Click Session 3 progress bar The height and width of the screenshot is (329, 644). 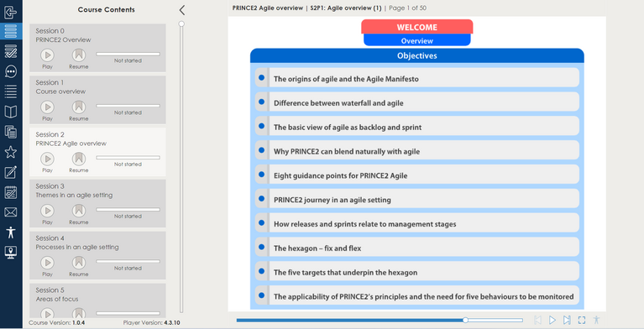click(128, 210)
